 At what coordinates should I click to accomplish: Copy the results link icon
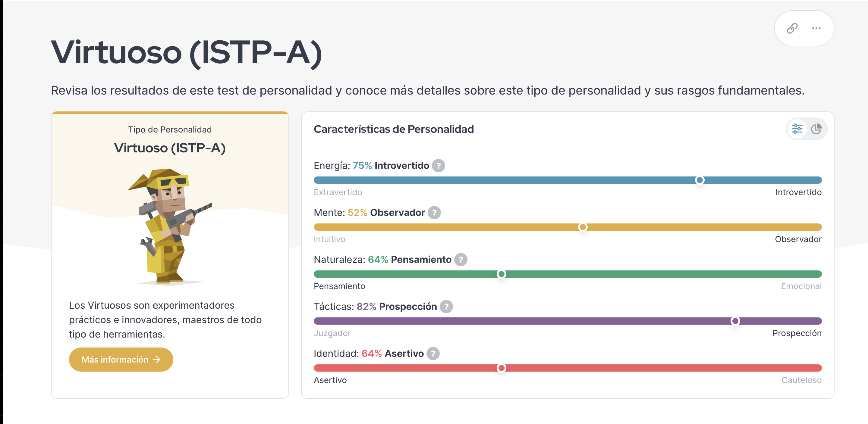792,28
